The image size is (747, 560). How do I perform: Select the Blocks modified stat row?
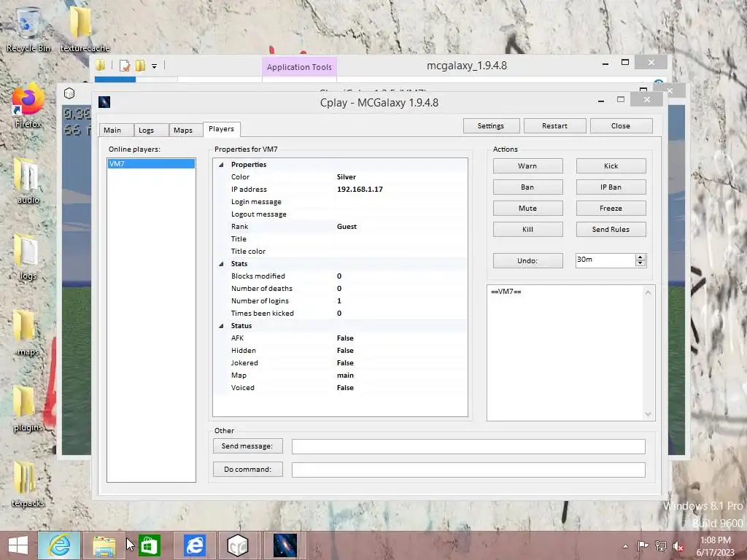click(x=341, y=276)
